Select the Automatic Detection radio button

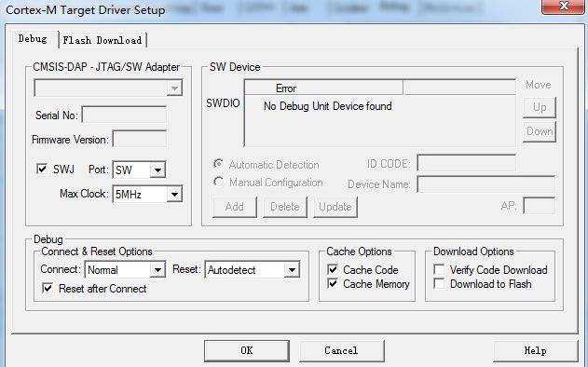click(x=218, y=164)
